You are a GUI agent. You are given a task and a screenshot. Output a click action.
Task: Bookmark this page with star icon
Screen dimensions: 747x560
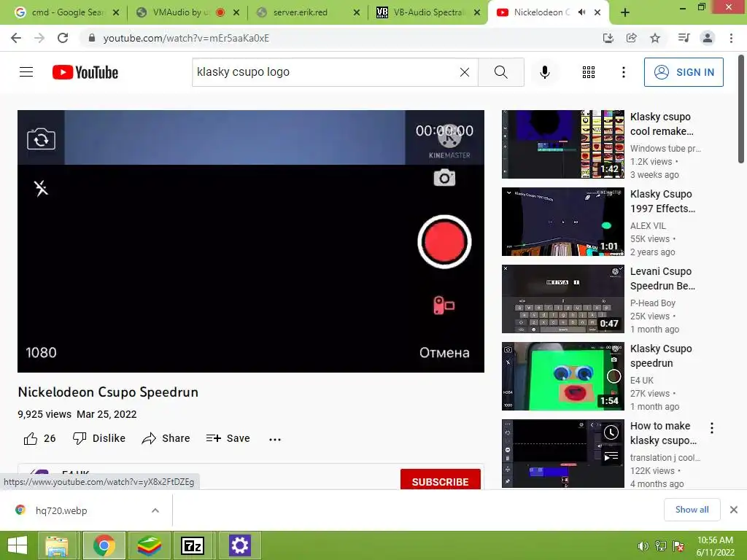pos(655,38)
